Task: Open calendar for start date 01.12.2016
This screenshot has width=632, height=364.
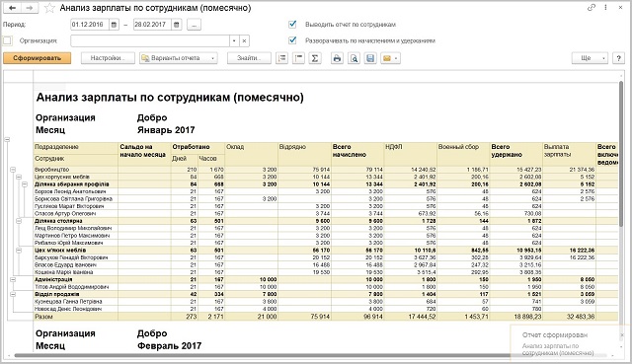Action: pos(115,25)
